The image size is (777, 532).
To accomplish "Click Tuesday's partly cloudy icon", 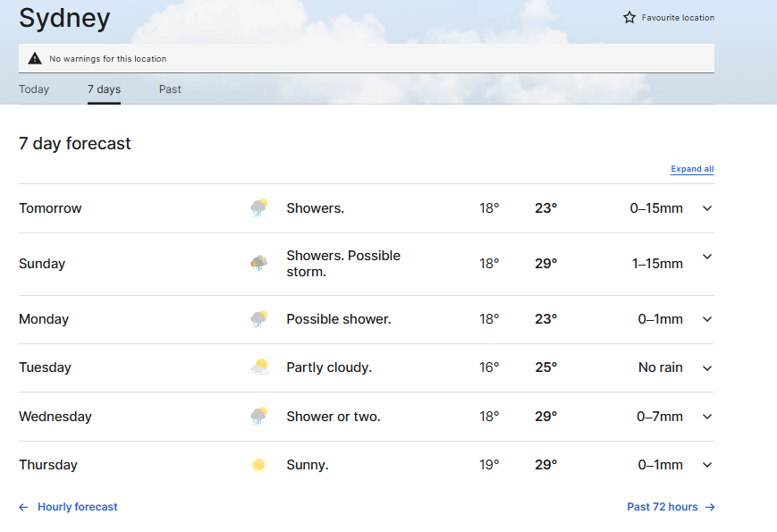I will (x=258, y=367).
